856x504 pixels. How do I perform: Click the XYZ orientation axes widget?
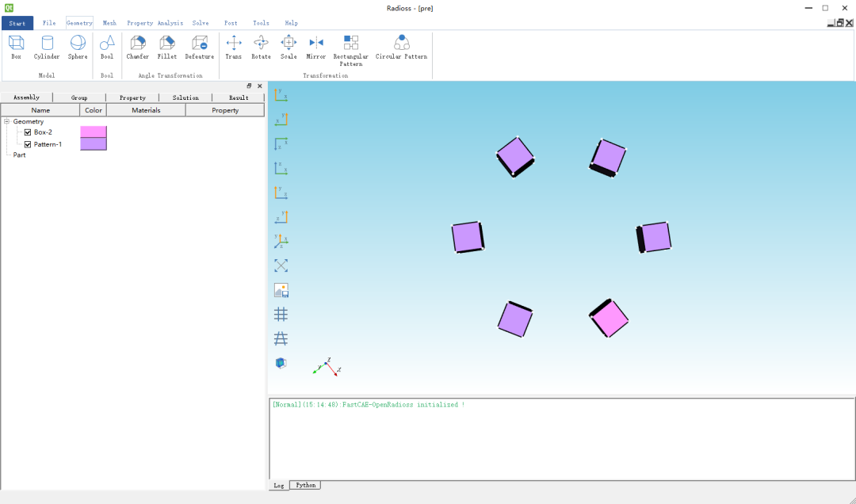click(326, 366)
